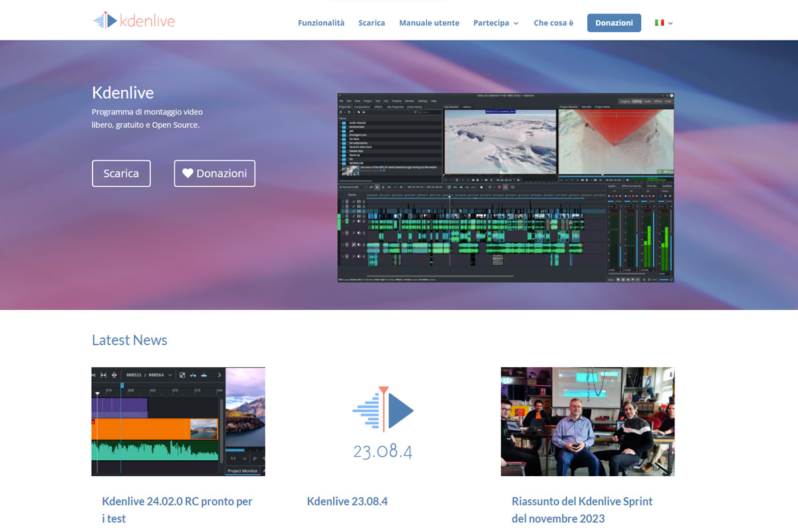Click the blue Donazioni button in the header

click(614, 23)
